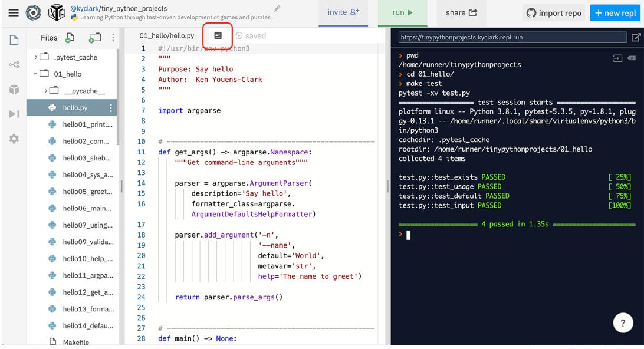Open the website preview in new tab
Image resolution: width=644 pixels, height=349 pixels.
point(636,38)
